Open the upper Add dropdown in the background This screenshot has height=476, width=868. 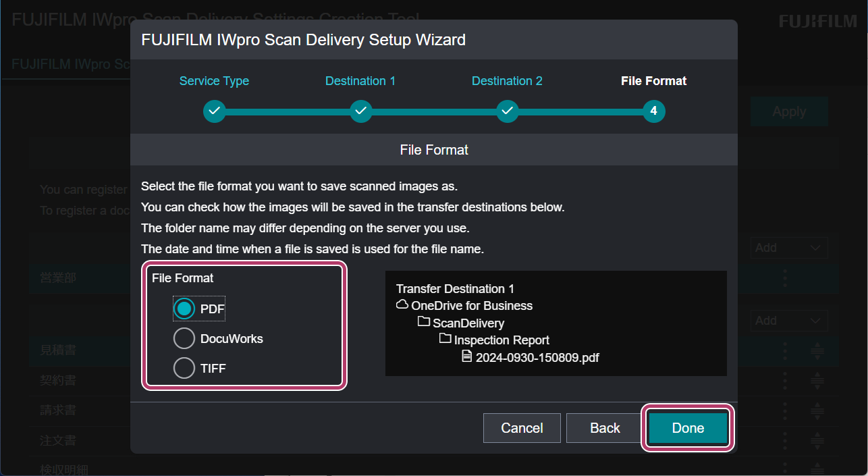click(789, 248)
